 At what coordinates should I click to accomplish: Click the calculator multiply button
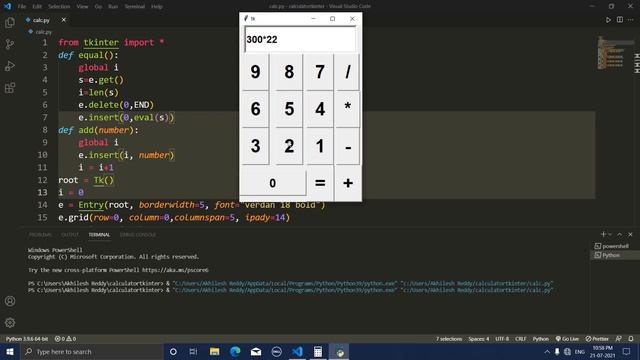pyautogui.click(x=347, y=109)
